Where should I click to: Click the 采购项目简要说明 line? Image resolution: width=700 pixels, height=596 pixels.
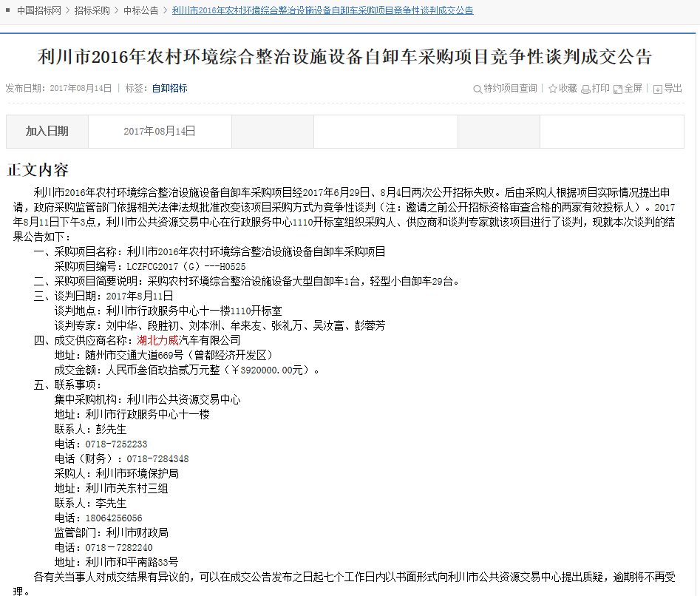click(246, 281)
